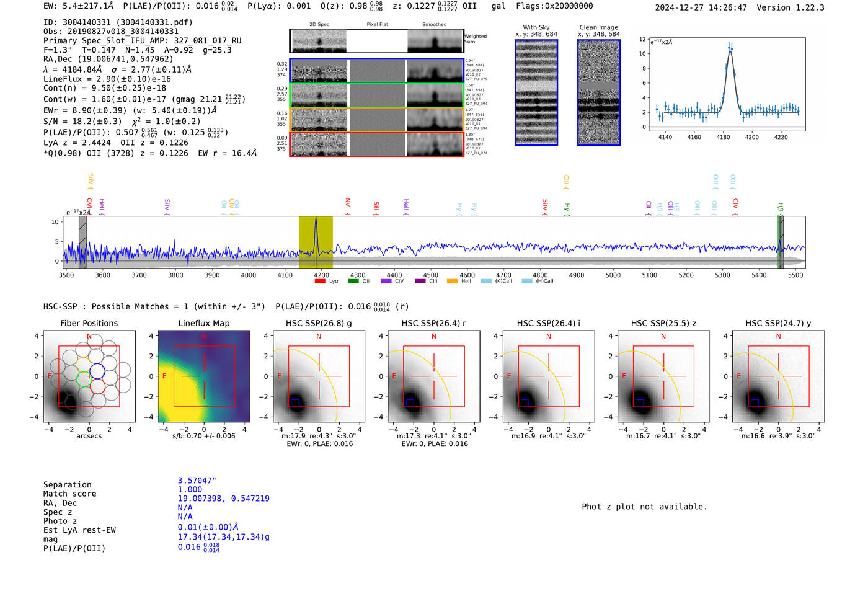Viewport: 868px width, 591px height.
Task: Select the Clean Image panel
Action: 599,92
